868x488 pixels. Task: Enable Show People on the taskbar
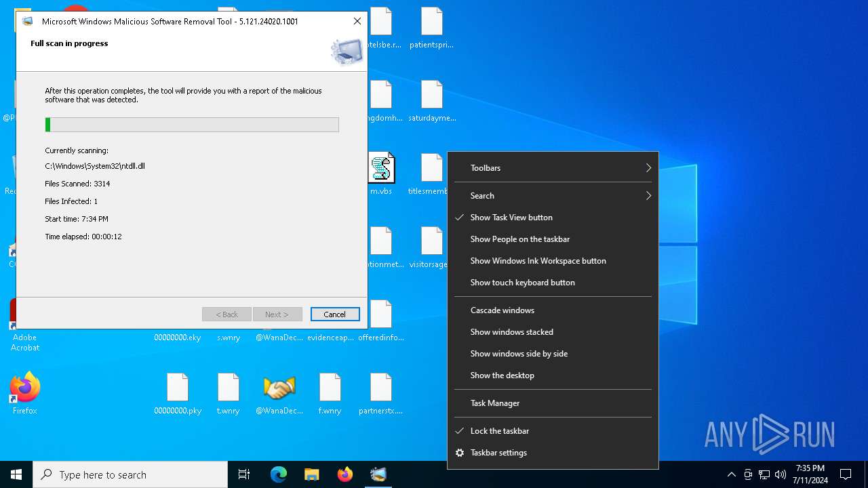pos(553,239)
